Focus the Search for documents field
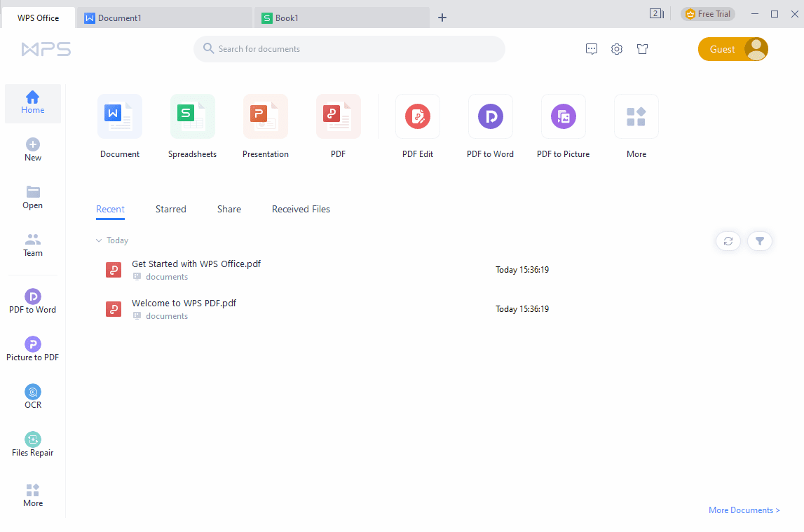The height and width of the screenshot is (532, 804). pos(349,49)
